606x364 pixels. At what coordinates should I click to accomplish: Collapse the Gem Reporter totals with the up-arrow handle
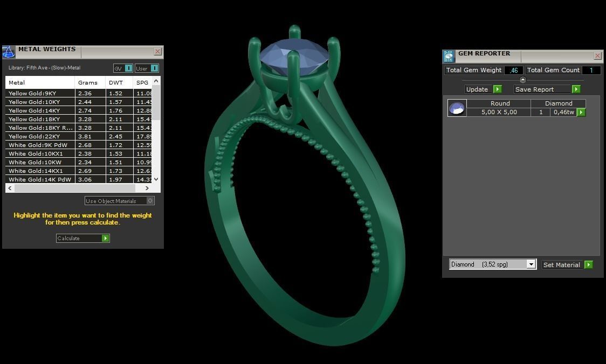click(x=523, y=80)
